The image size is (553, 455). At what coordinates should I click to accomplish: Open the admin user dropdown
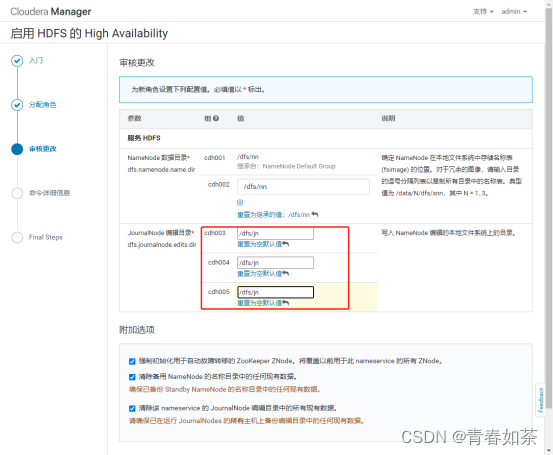(x=514, y=12)
